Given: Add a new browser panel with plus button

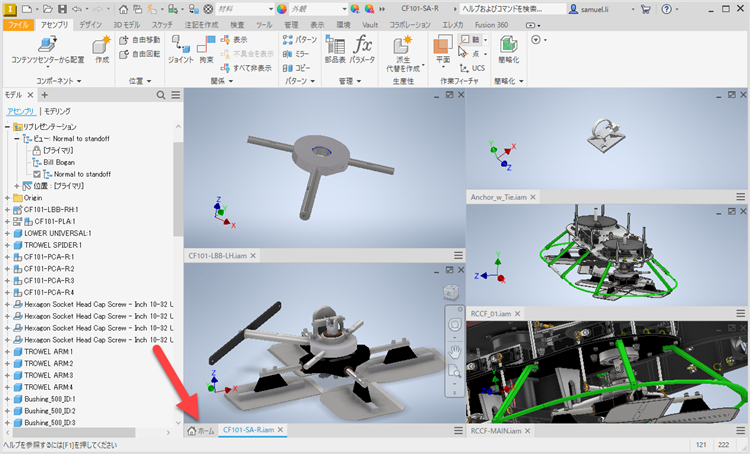Looking at the screenshot, I should click(44, 95).
